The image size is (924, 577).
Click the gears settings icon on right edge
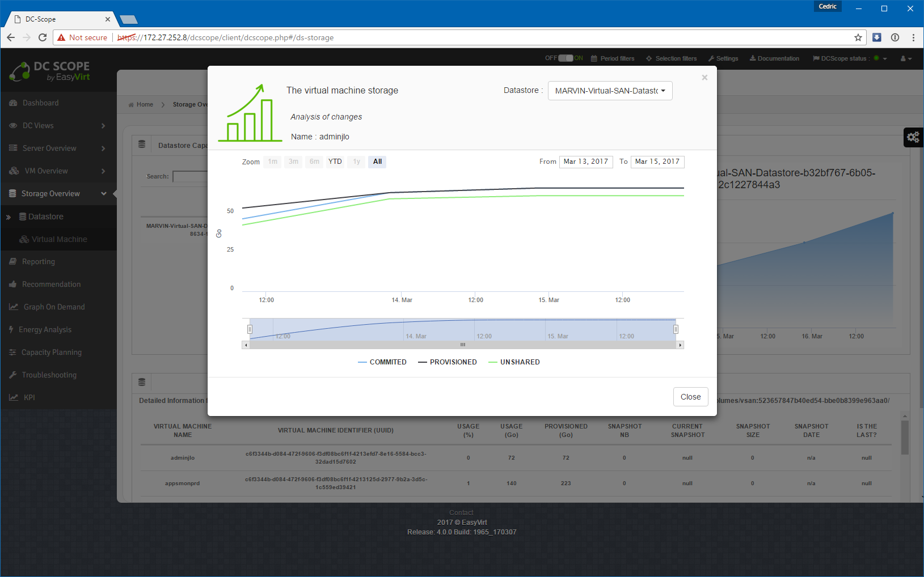(913, 137)
